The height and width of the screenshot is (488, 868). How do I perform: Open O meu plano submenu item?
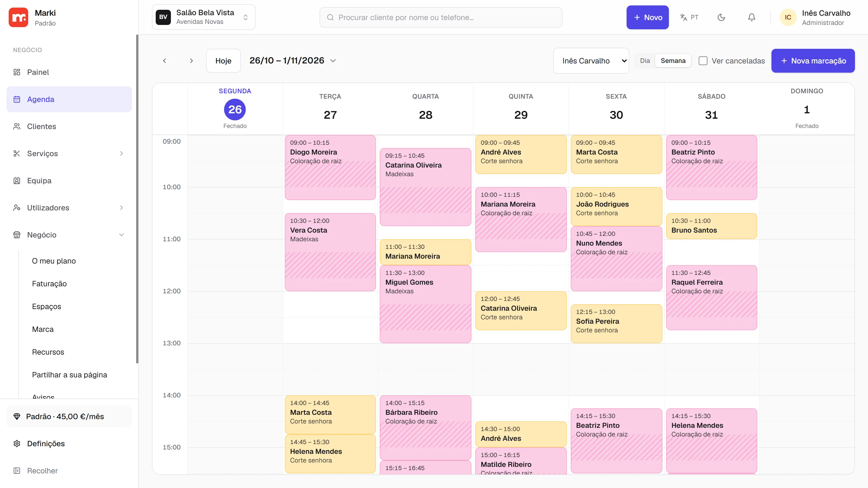pyautogui.click(x=54, y=261)
